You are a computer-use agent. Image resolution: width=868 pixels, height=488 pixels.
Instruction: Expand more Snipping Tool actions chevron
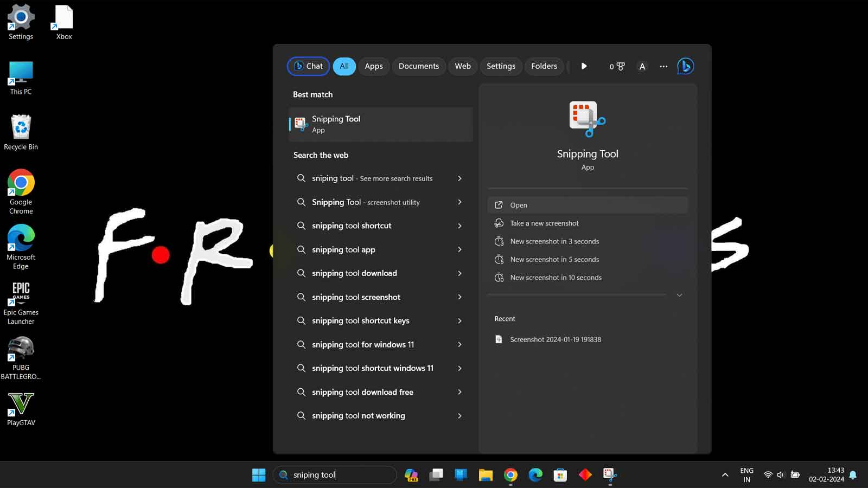pos(679,295)
